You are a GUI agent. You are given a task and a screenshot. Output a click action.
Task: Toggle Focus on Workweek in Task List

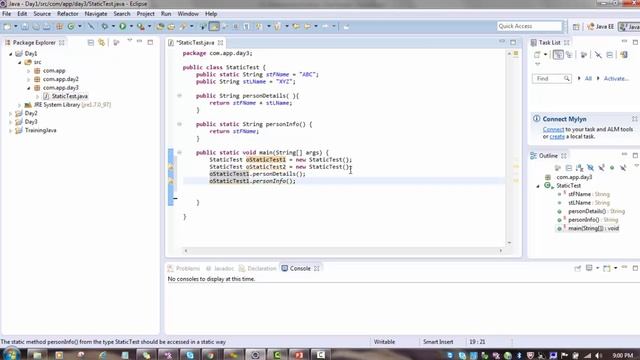[x=584, y=55]
